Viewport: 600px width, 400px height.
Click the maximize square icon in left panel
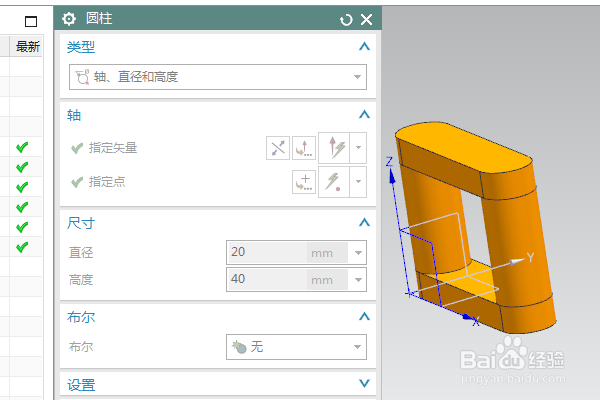(31, 21)
